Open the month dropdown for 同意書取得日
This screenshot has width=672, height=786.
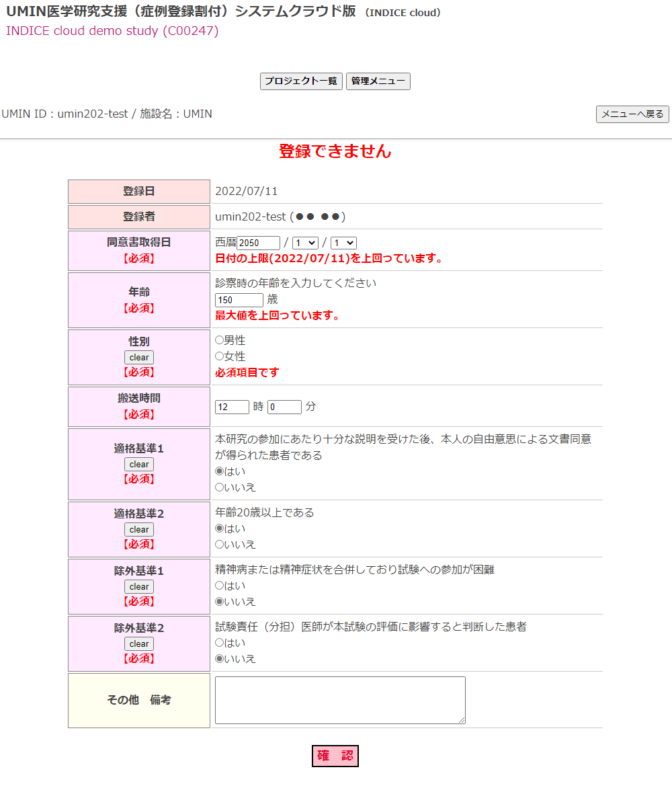[x=305, y=243]
